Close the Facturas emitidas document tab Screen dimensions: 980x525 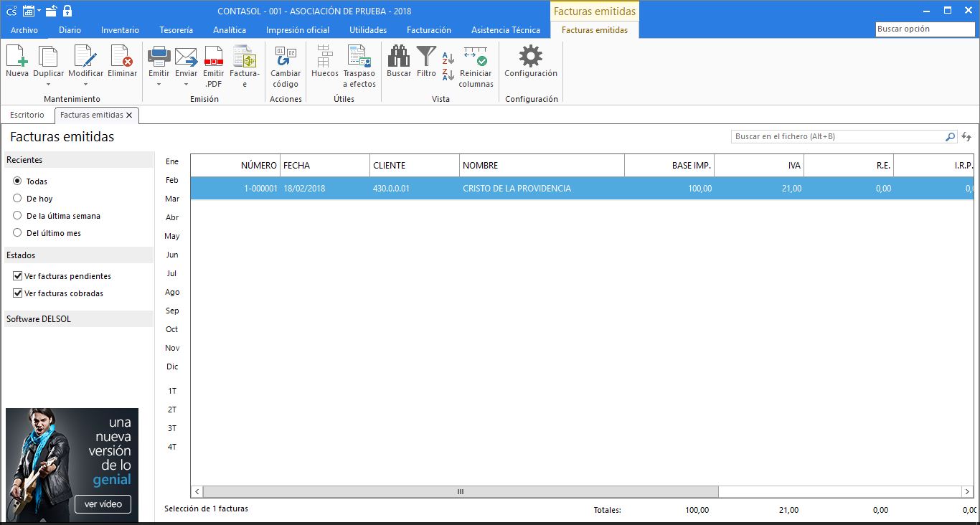129,115
